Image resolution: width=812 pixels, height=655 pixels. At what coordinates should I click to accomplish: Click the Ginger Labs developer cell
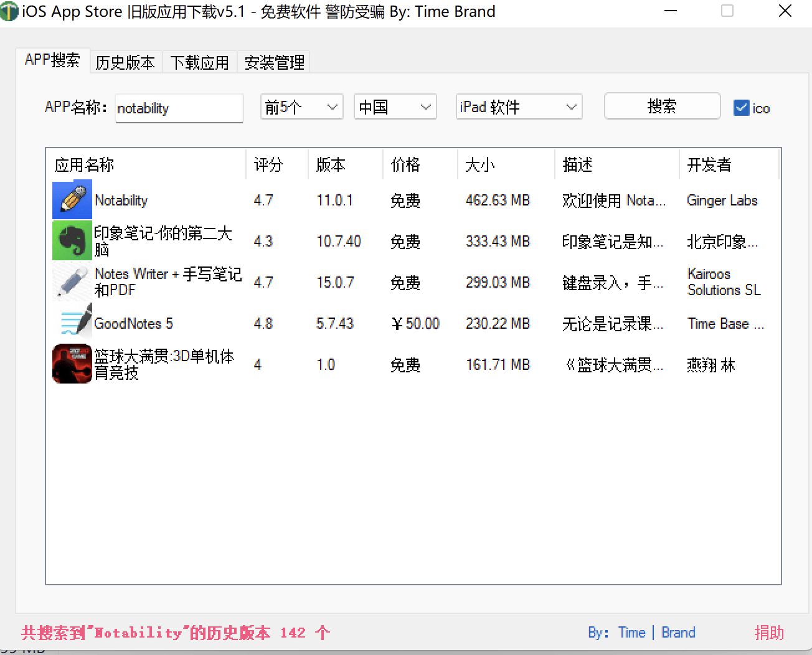click(722, 200)
